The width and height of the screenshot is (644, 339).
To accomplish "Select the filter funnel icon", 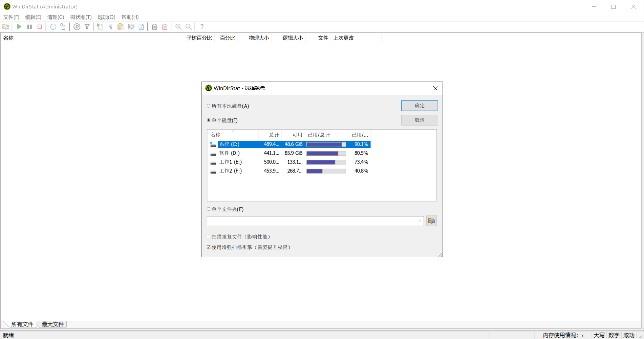I will tap(87, 27).
